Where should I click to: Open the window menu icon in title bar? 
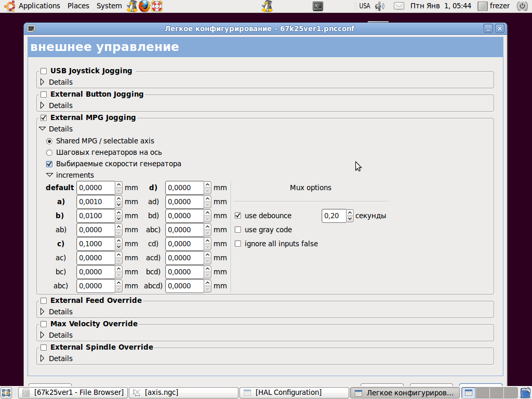pyautogui.click(x=31, y=29)
